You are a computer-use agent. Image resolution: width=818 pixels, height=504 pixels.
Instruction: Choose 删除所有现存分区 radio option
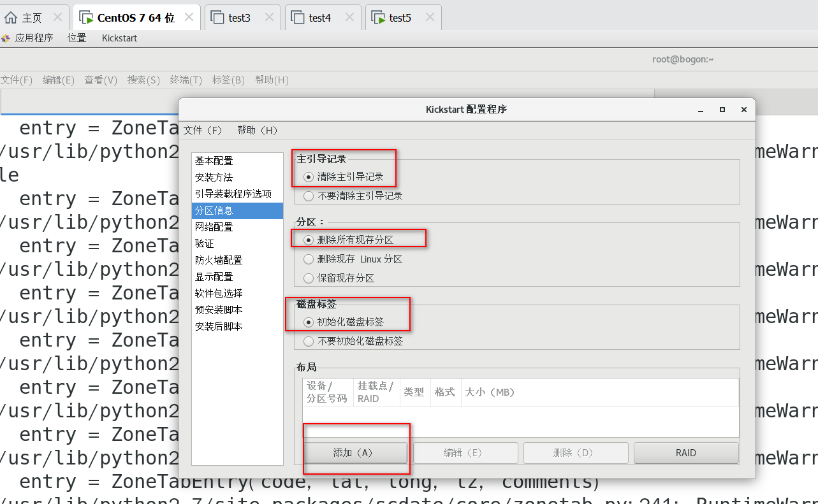pos(349,240)
